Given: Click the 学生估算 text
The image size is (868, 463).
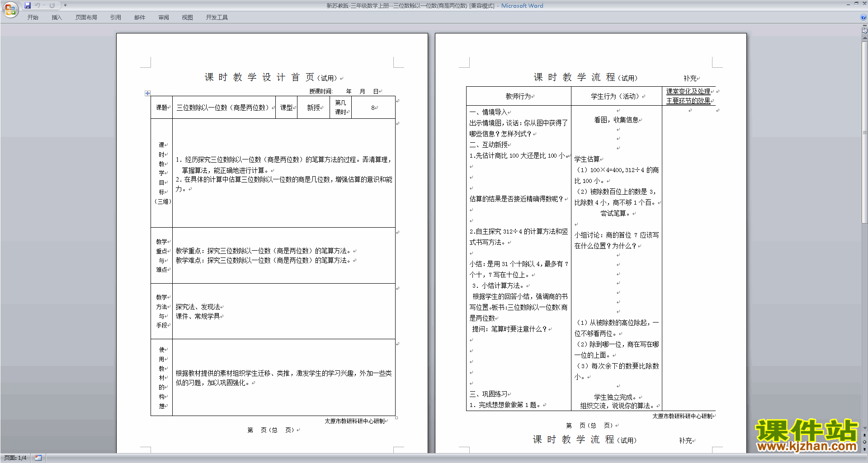Looking at the screenshot, I should [587, 159].
